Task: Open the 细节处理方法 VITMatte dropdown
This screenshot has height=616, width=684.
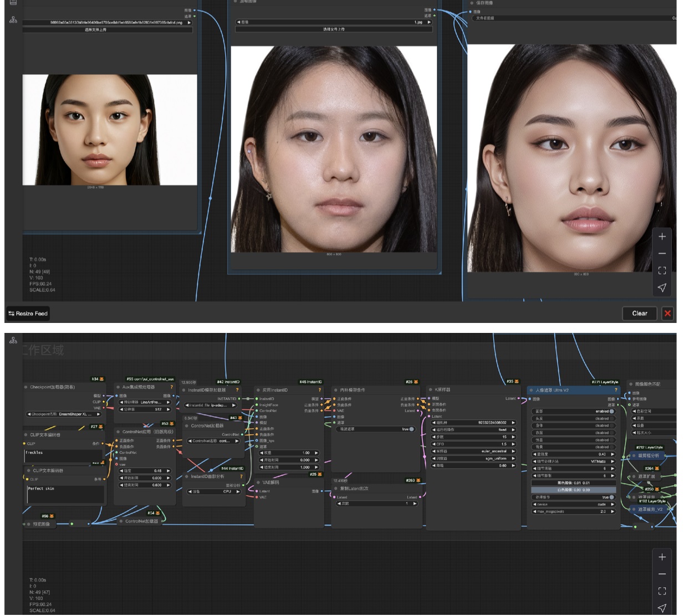Action: click(x=574, y=461)
